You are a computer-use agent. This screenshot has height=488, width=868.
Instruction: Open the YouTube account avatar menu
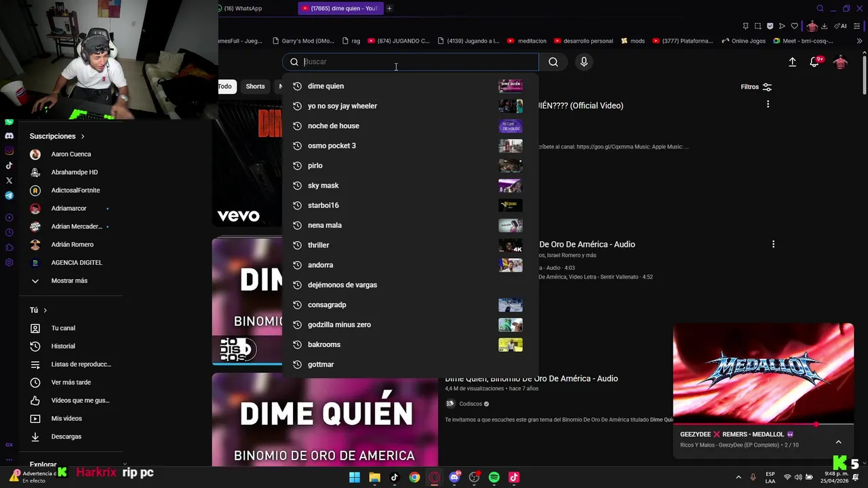click(x=841, y=62)
